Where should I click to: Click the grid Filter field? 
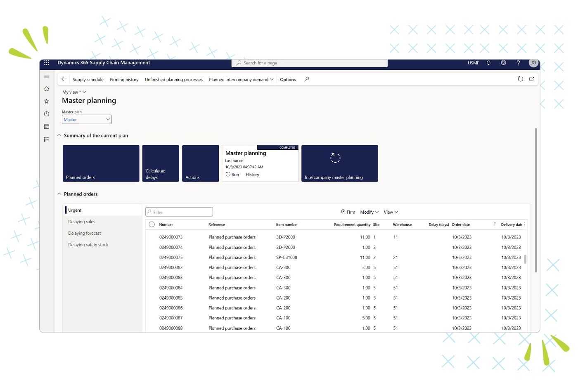pos(179,212)
